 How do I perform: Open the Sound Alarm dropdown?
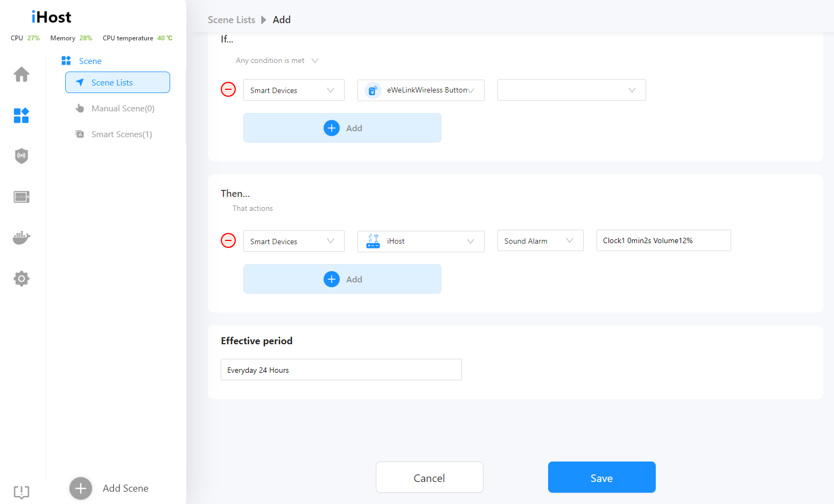[x=541, y=240]
